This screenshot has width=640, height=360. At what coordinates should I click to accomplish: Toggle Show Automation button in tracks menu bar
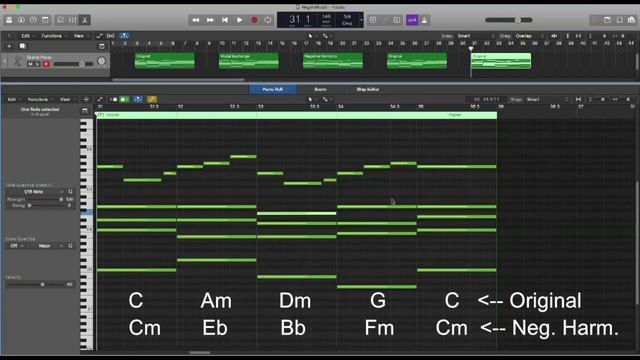[x=99, y=36]
